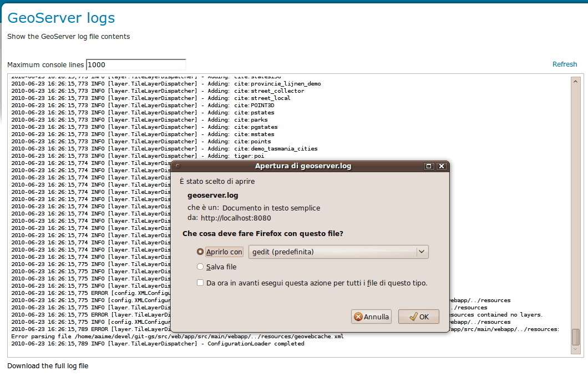Click the log console scrollbar thumb
Viewport: 588px width, 391px height.
point(576,337)
